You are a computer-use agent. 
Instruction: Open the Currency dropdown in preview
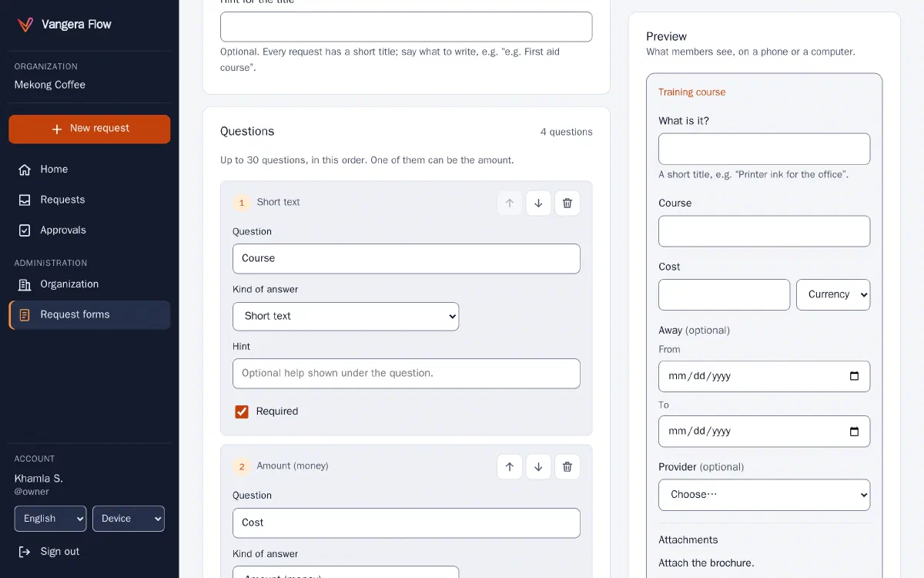[833, 294]
